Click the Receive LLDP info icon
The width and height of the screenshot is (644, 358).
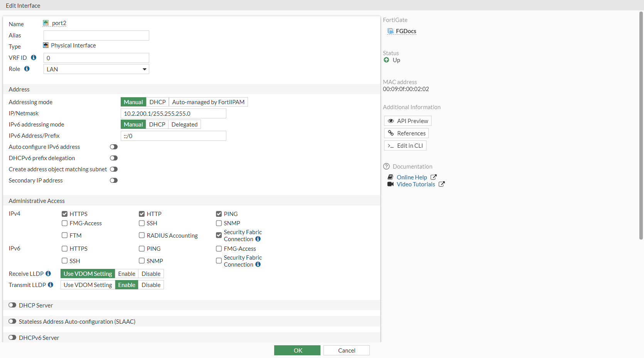tap(48, 274)
